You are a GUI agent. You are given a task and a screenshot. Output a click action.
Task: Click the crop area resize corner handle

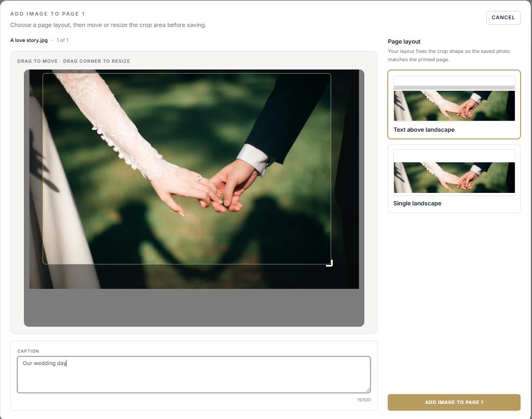[330, 263]
